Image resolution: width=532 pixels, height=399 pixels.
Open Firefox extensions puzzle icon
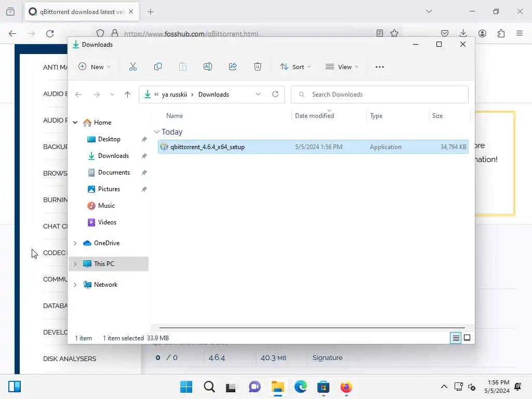501,33
